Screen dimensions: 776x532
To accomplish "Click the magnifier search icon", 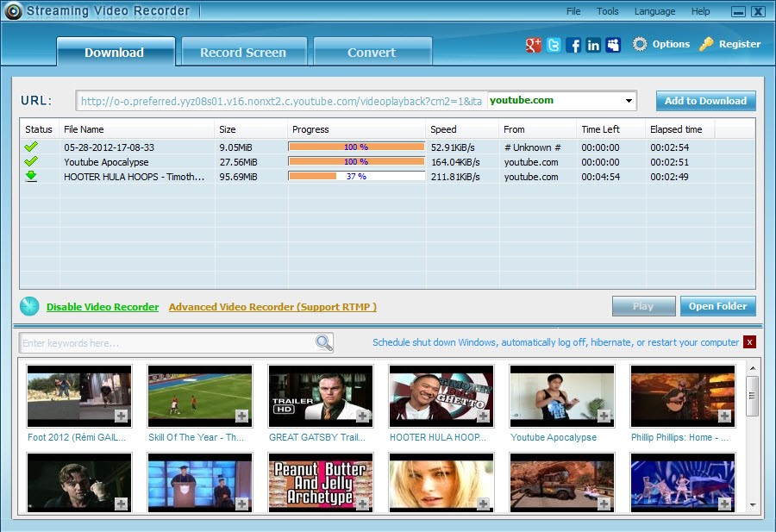I will (x=324, y=342).
